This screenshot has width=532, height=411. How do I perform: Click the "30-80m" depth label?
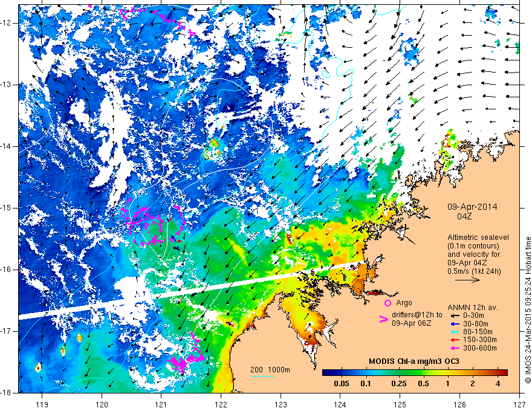476,324
